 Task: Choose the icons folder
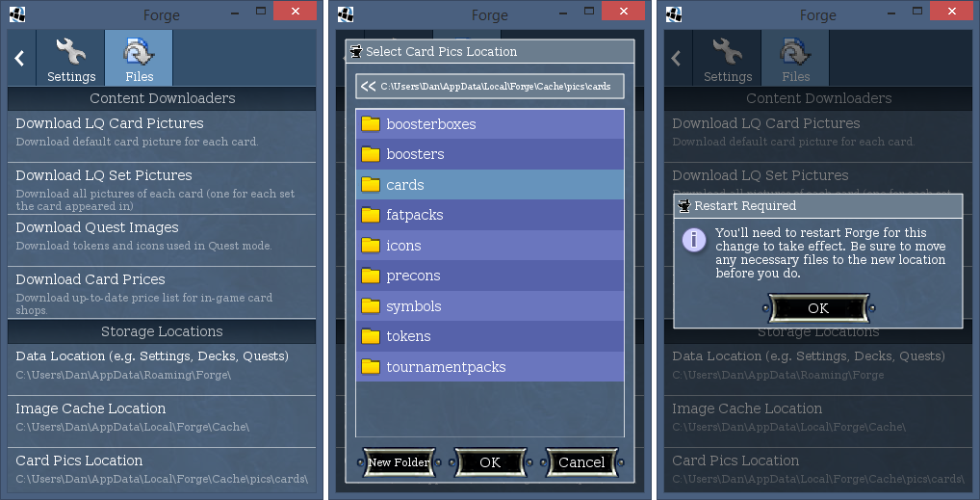(403, 246)
